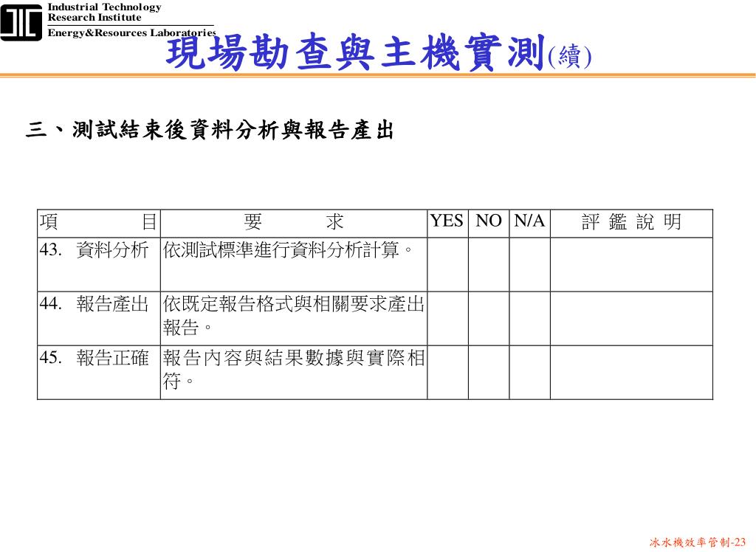Select item 44. 報告產出
Viewport: 756px width, 552px height.
click(94, 304)
